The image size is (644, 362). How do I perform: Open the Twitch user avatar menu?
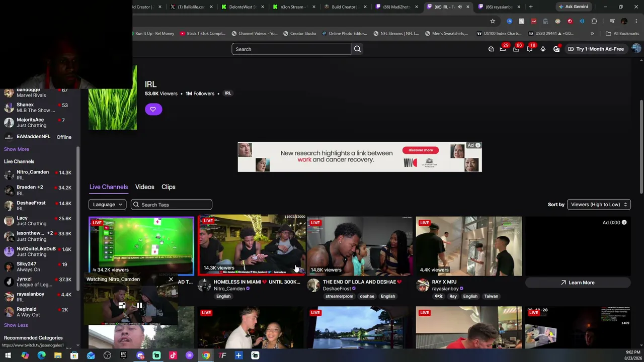click(636, 49)
